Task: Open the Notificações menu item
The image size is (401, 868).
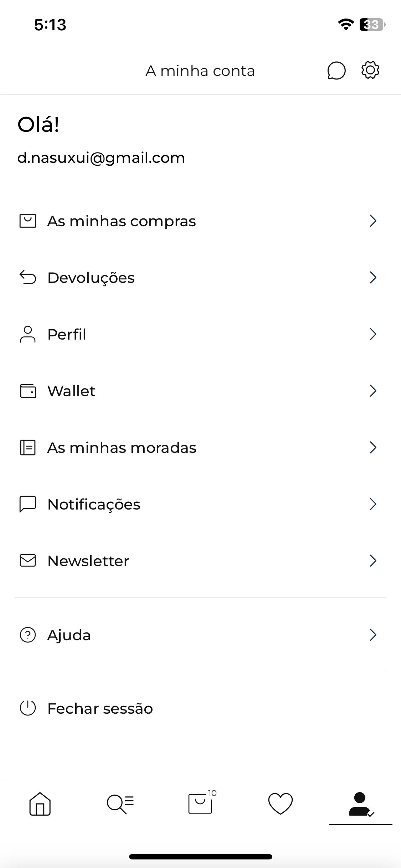Action: point(200,504)
